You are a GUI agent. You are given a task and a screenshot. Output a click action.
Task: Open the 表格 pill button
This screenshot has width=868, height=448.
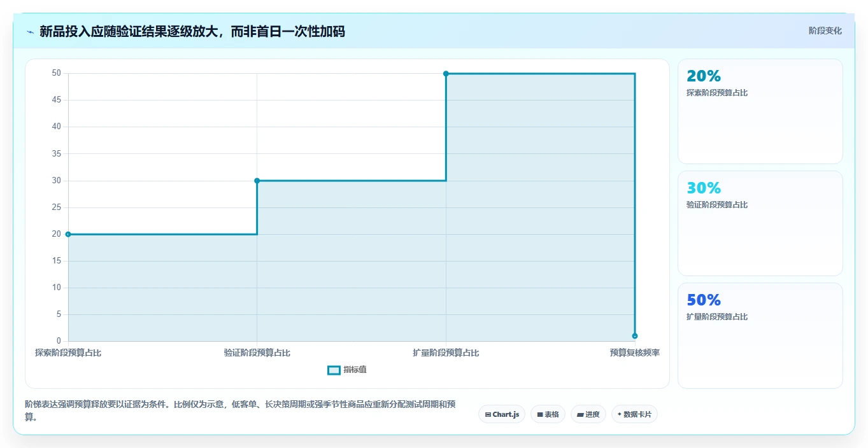pyautogui.click(x=548, y=414)
